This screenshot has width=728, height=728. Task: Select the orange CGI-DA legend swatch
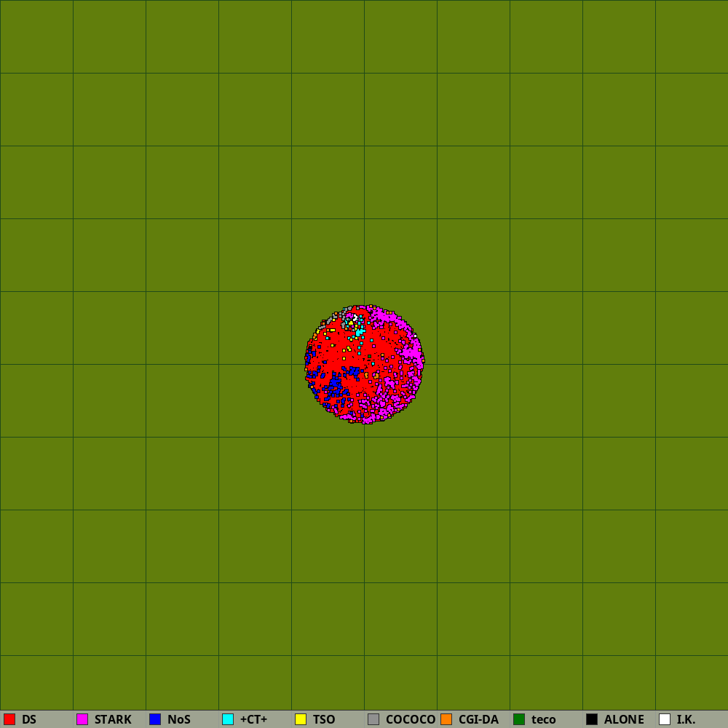click(x=446, y=719)
